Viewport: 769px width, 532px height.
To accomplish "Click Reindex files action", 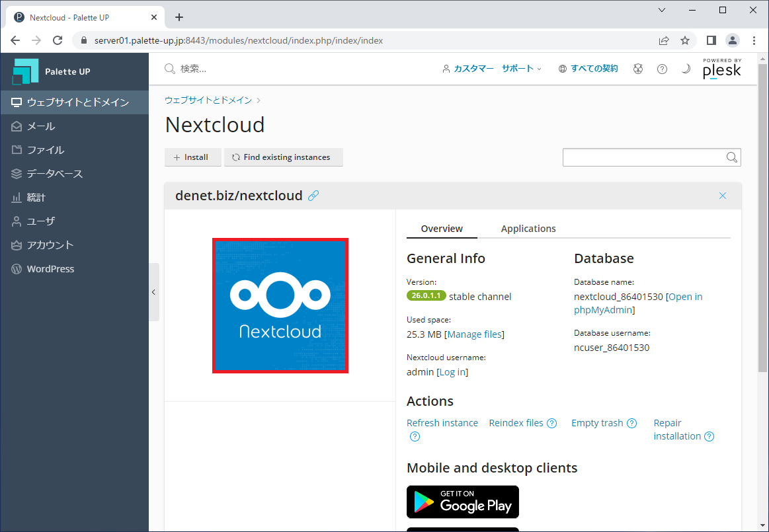I will point(516,423).
